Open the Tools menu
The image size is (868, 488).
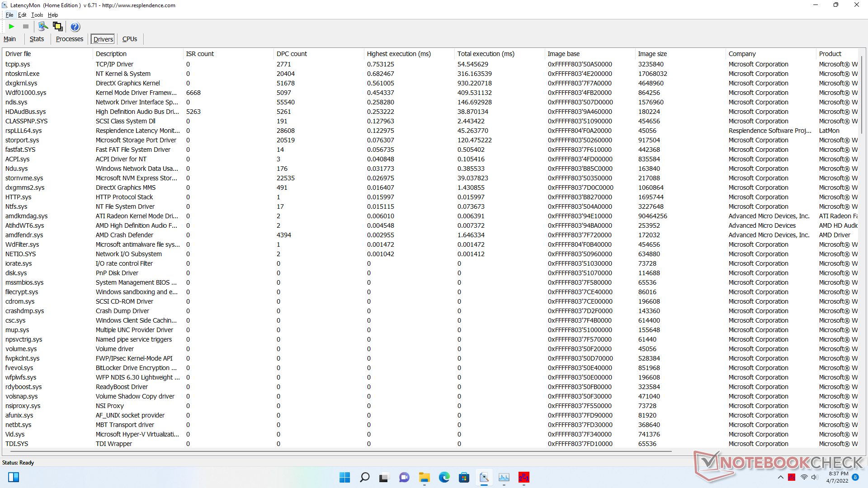click(x=37, y=15)
